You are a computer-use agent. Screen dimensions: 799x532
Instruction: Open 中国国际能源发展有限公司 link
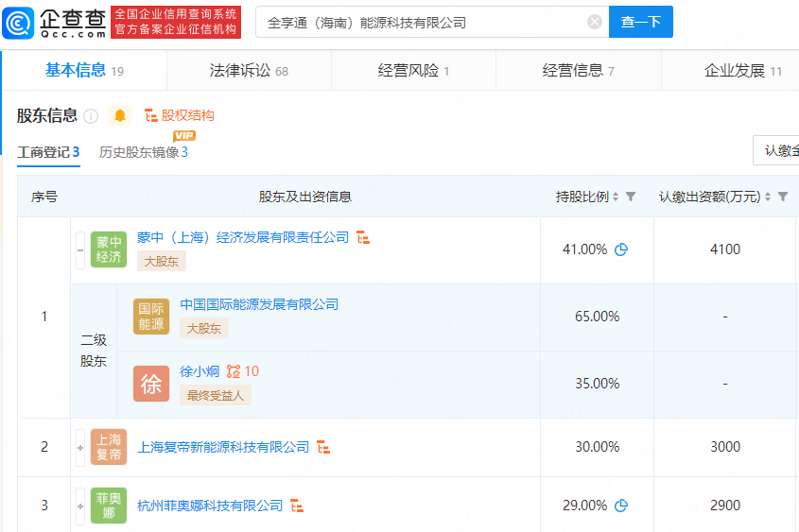tap(259, 304)
